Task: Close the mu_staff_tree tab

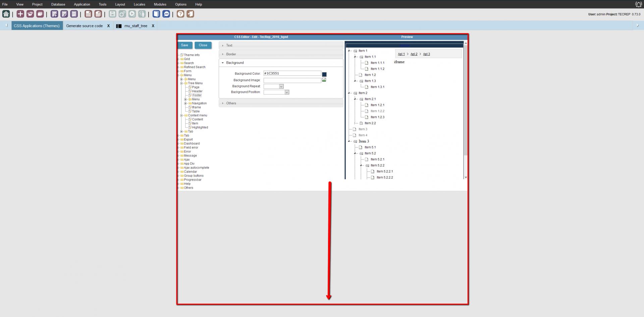Action: (x=153, y=26)
